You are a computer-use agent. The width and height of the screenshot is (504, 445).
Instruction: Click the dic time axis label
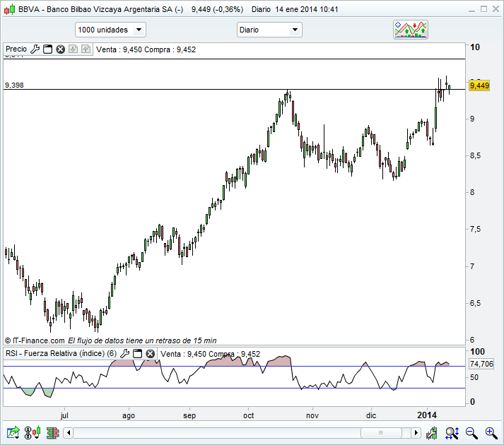[x=371, y=415]
